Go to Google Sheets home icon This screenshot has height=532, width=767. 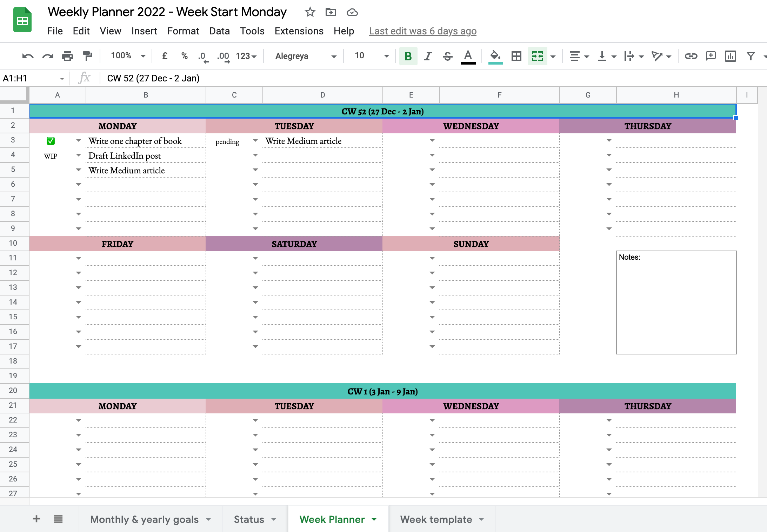click(x=22, y=20)
